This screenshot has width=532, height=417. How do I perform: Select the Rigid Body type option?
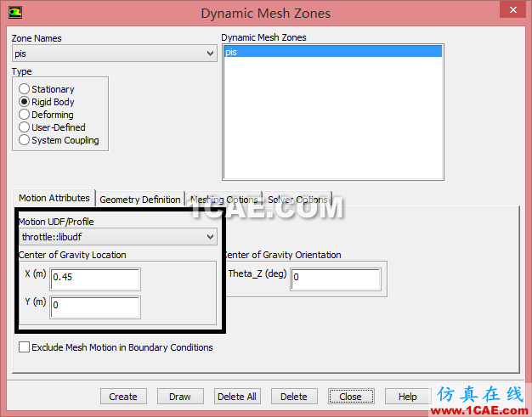click(24, 102)
